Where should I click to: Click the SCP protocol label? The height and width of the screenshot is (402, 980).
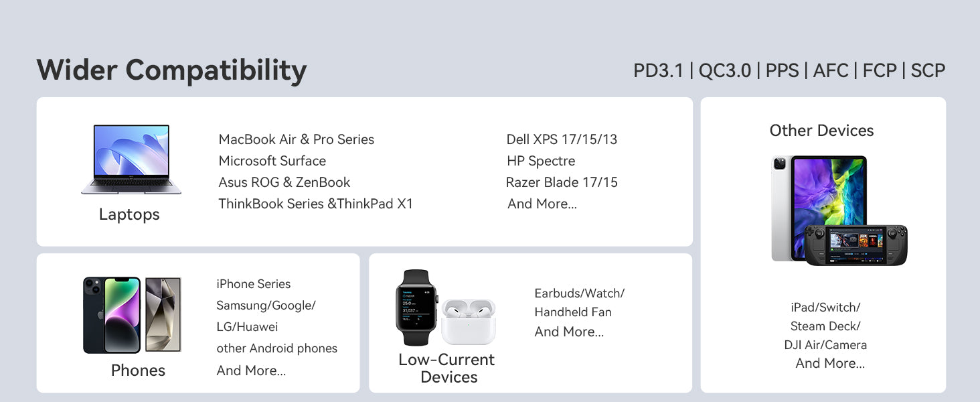coord(928,70)
